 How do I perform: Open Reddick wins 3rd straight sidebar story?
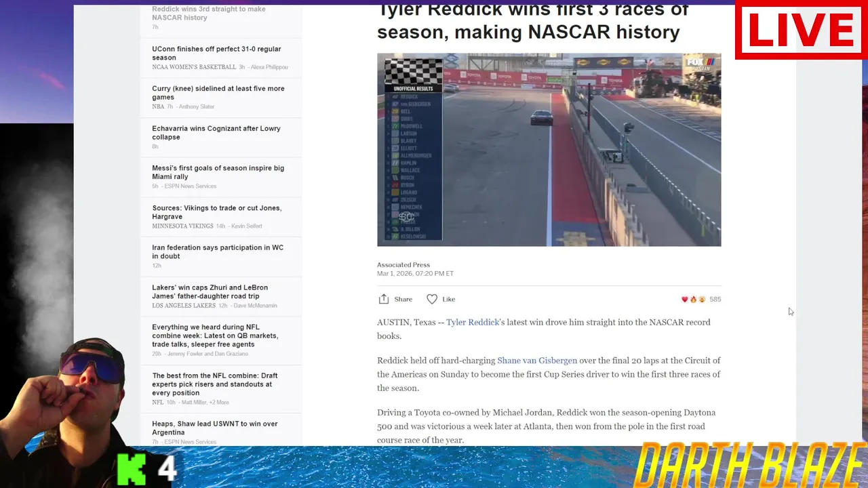209,13
